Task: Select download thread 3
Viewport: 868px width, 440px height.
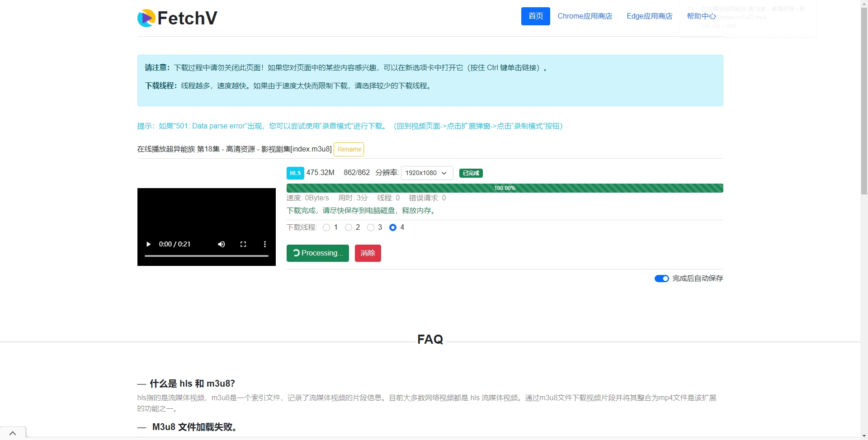Action: pyautogui.click(x=371, y=227)
